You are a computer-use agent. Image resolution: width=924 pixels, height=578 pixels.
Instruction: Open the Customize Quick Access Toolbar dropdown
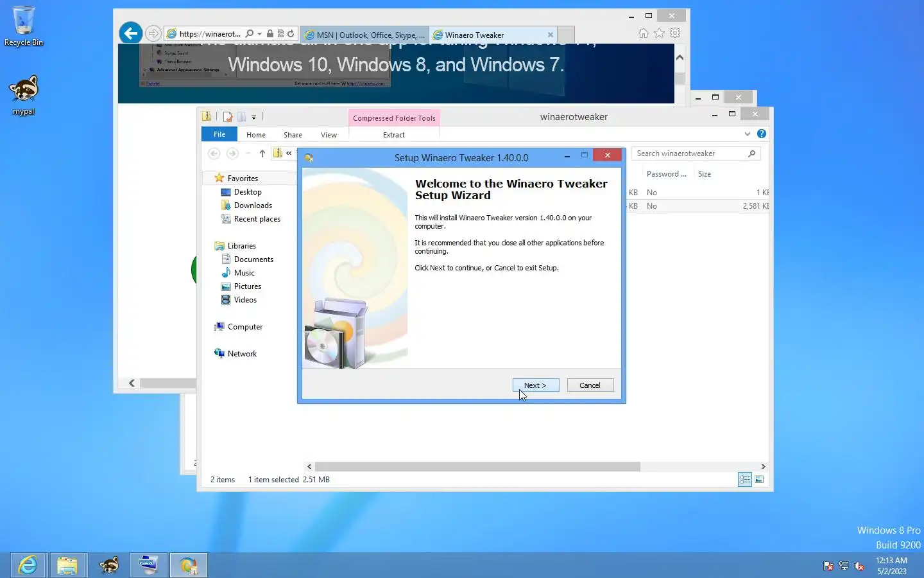point(254,118)
